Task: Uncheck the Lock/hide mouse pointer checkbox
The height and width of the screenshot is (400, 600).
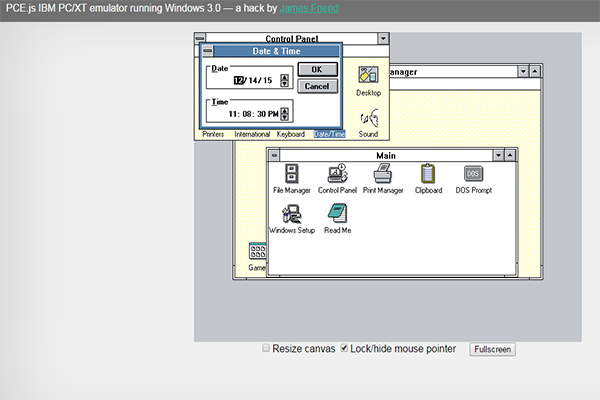Action: coord(345,349)
